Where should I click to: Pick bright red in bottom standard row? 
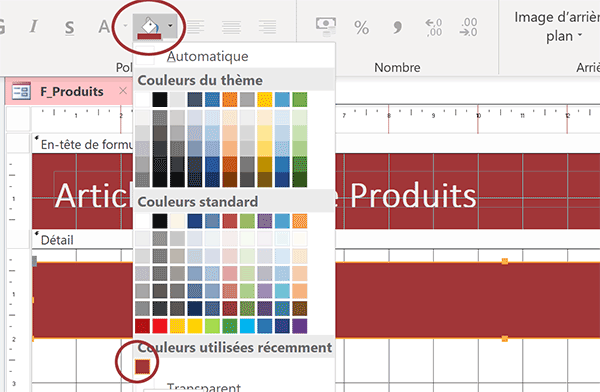160,326
